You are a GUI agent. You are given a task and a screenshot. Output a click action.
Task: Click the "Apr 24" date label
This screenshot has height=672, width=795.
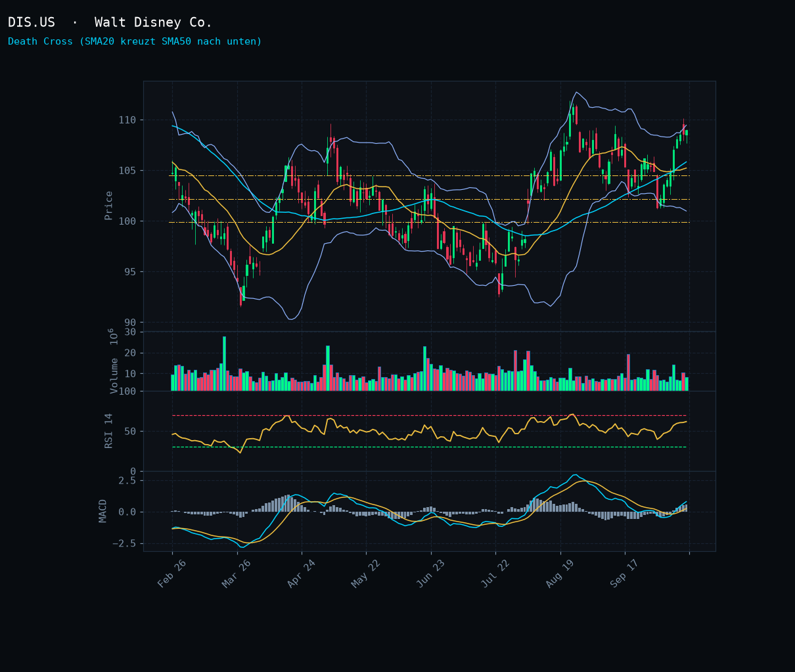click(x=302, y=573)
